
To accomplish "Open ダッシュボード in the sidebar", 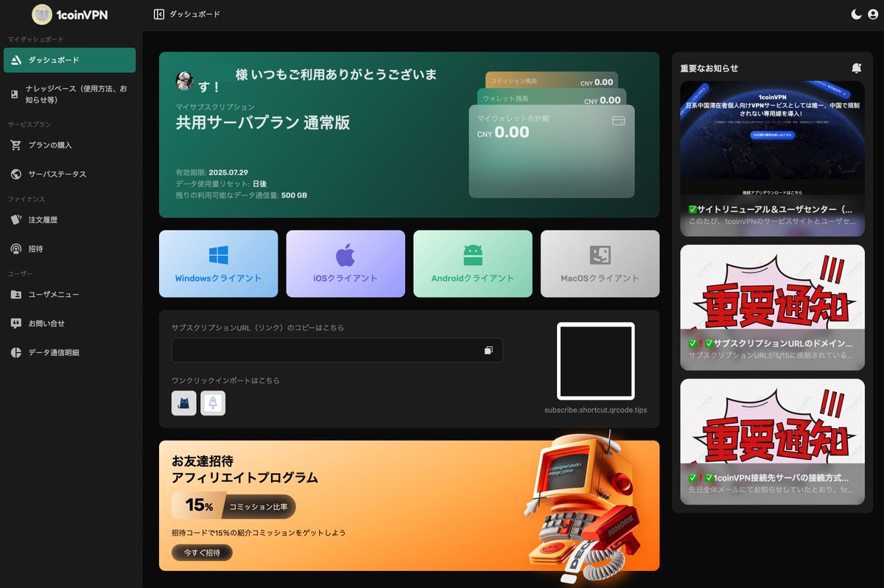I will [69, 60].
